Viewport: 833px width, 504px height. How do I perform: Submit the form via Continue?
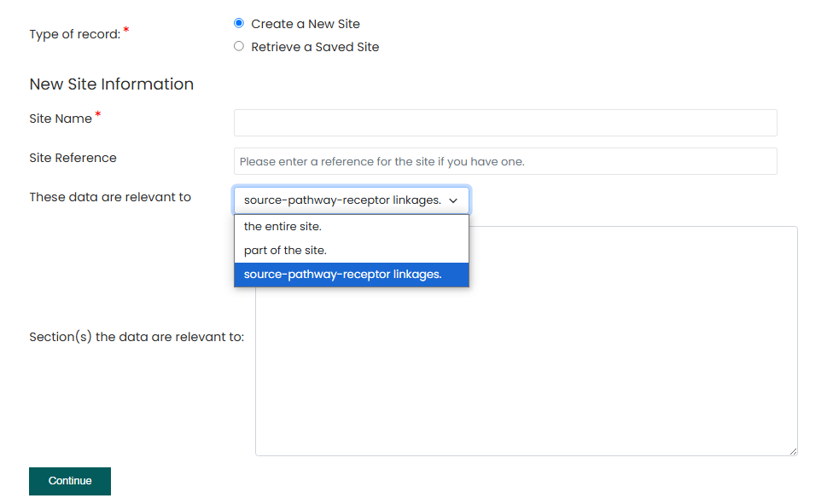(69, 481)
